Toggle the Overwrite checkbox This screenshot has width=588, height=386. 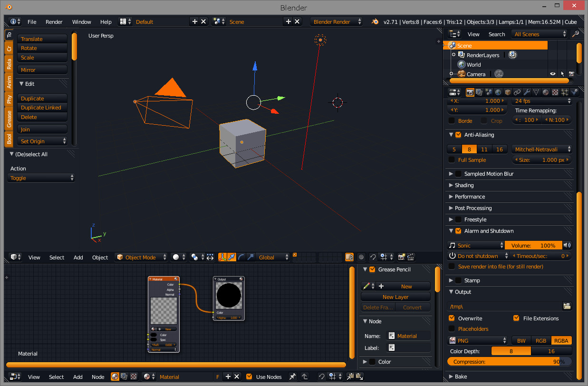click(452, 318)
